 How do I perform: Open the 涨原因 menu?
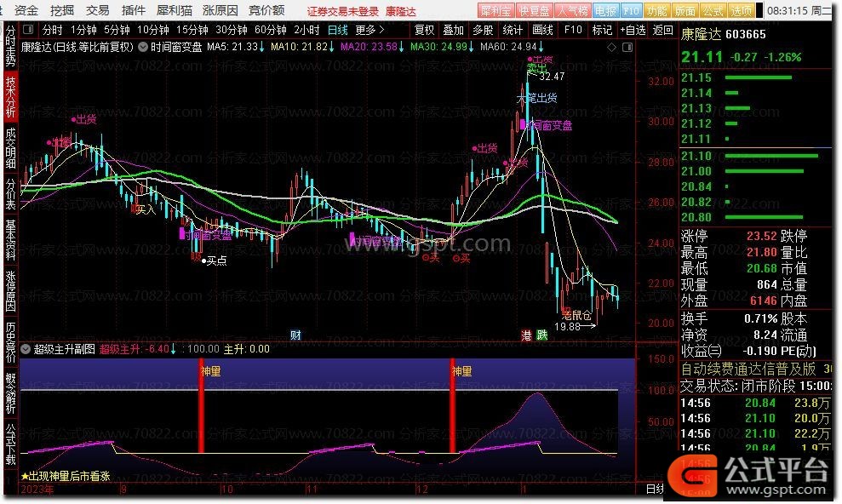(221, 10)
